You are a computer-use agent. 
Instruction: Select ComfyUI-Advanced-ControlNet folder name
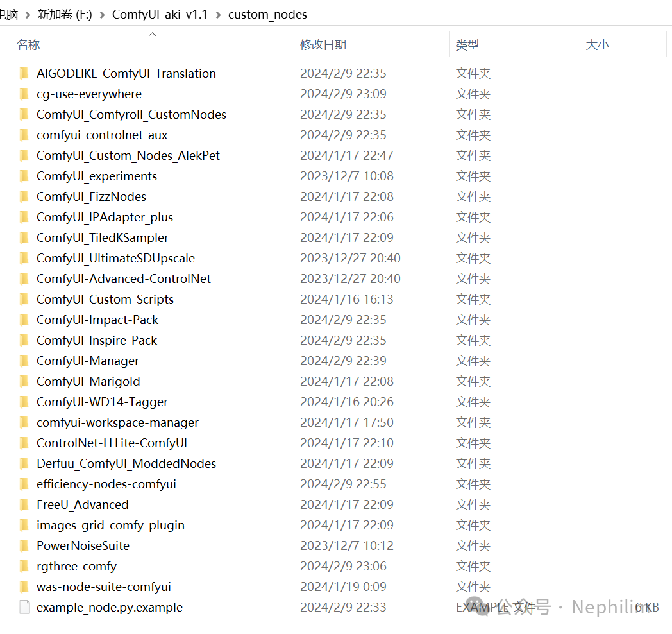[x=124, y=279]
